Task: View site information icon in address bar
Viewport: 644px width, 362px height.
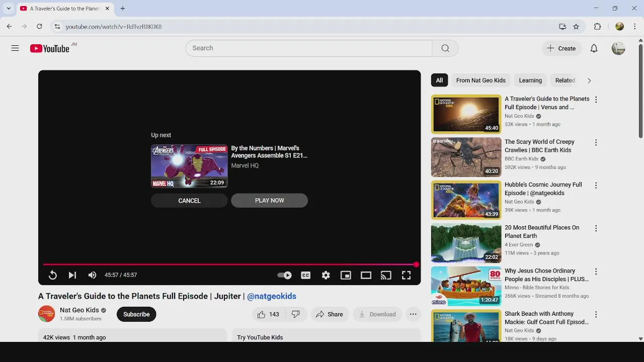Action: [x=57, y=27]
